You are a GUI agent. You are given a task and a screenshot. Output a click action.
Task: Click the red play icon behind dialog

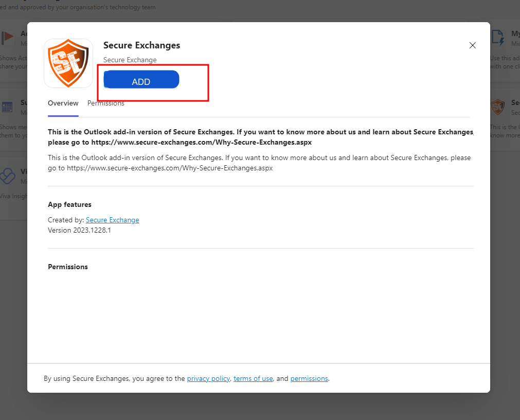(7, 38)
